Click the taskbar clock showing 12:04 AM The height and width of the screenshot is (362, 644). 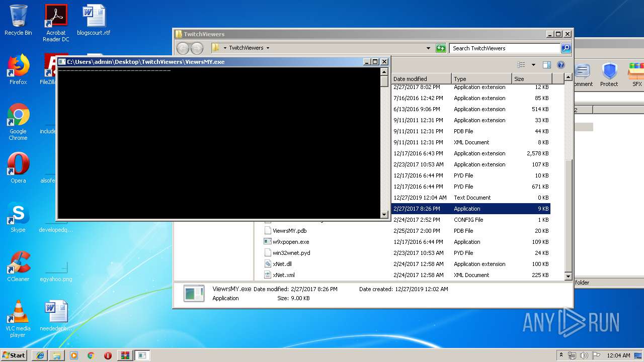pyautogui.click(x=618, y=355)
